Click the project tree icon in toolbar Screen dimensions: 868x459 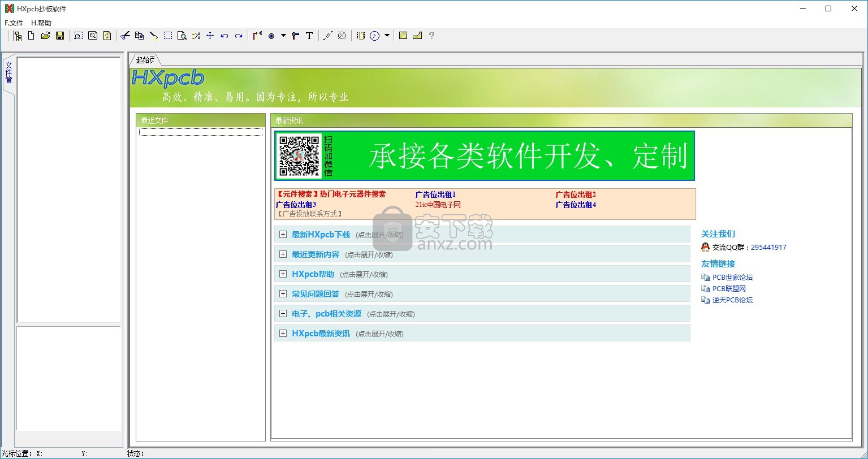18,36
